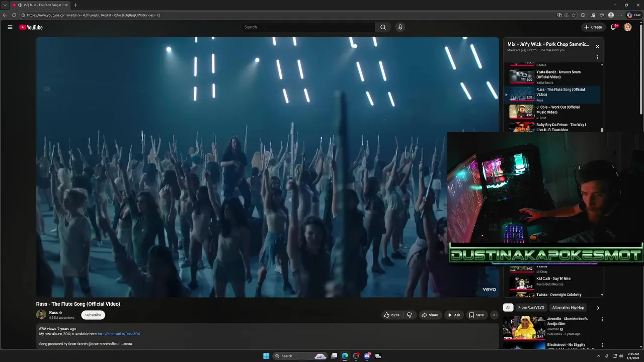
Task: Play Twista Overnight Celebrity playlist entry
Action: tap(552, 294)
